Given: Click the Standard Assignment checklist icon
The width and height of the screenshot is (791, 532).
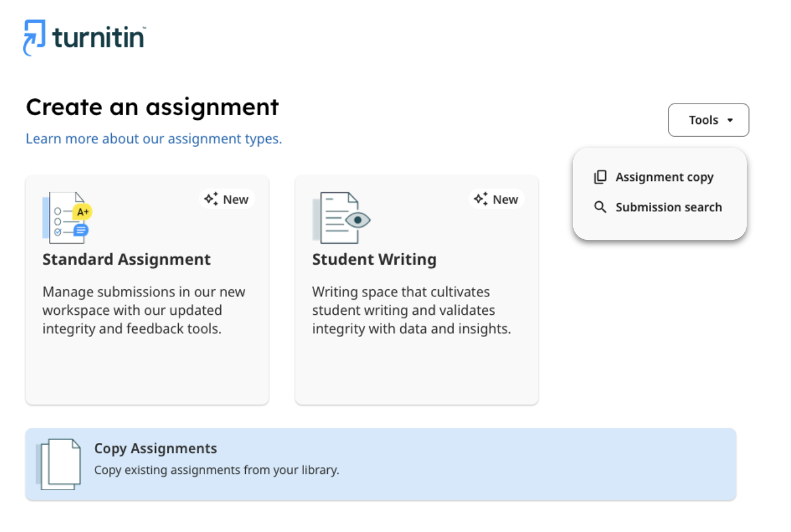Looking at the screenshot, I should click(x=67, y=218).
